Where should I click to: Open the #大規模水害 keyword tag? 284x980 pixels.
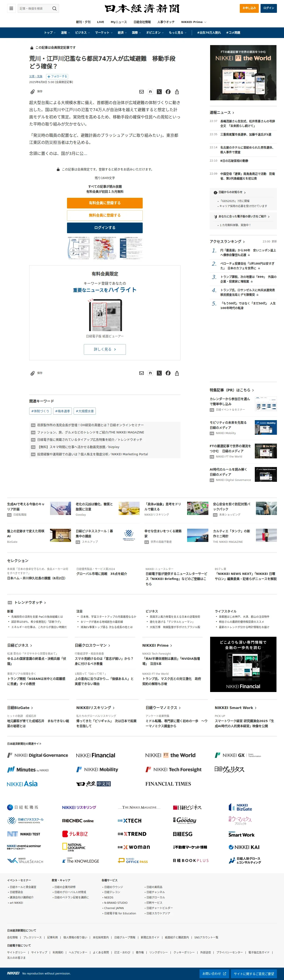(x=85, y=411)
